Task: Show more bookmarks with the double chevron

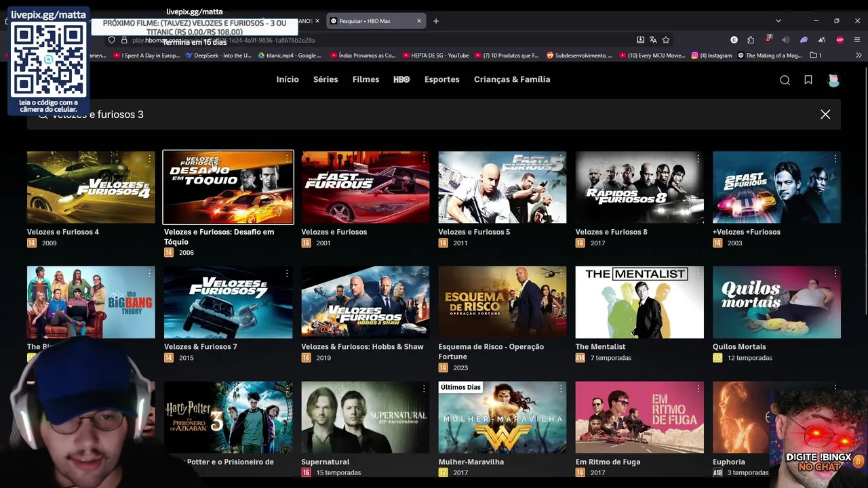Action: (x=859, y=56)
